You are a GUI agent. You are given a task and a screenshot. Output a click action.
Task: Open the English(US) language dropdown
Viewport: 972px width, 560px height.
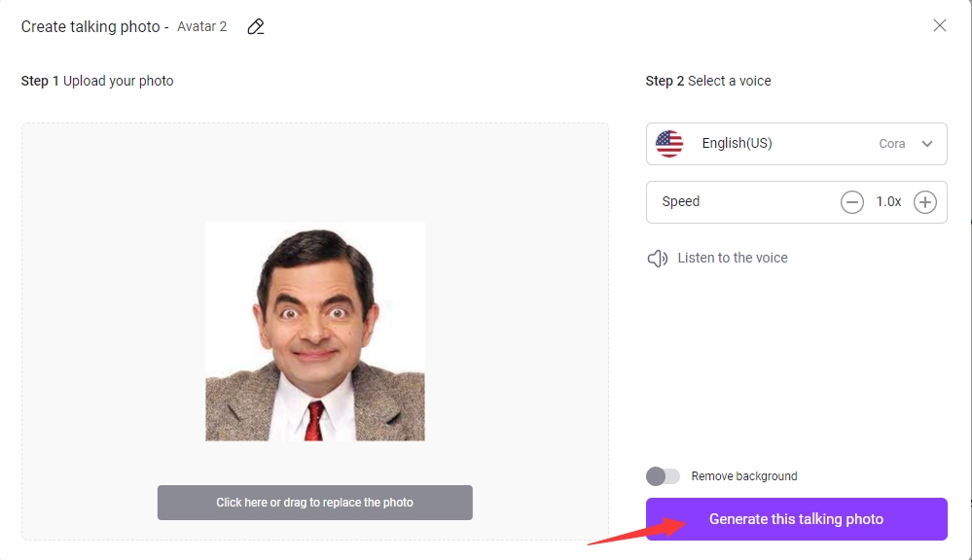[737, 144]
